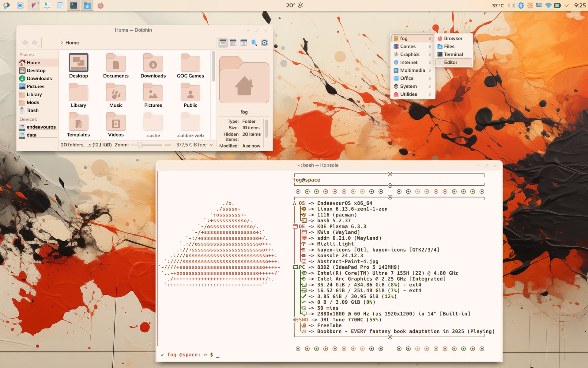Expand the Multimedia submenu
The image size is (588, 368).
coord(413,70)
